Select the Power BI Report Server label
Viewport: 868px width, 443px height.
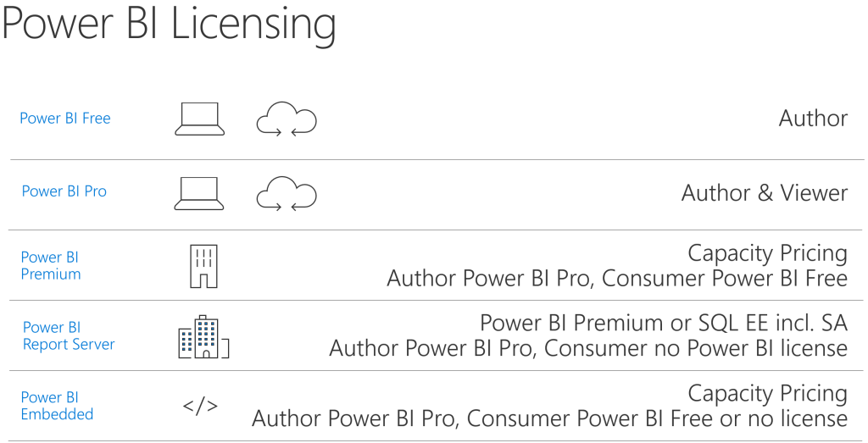69,336
